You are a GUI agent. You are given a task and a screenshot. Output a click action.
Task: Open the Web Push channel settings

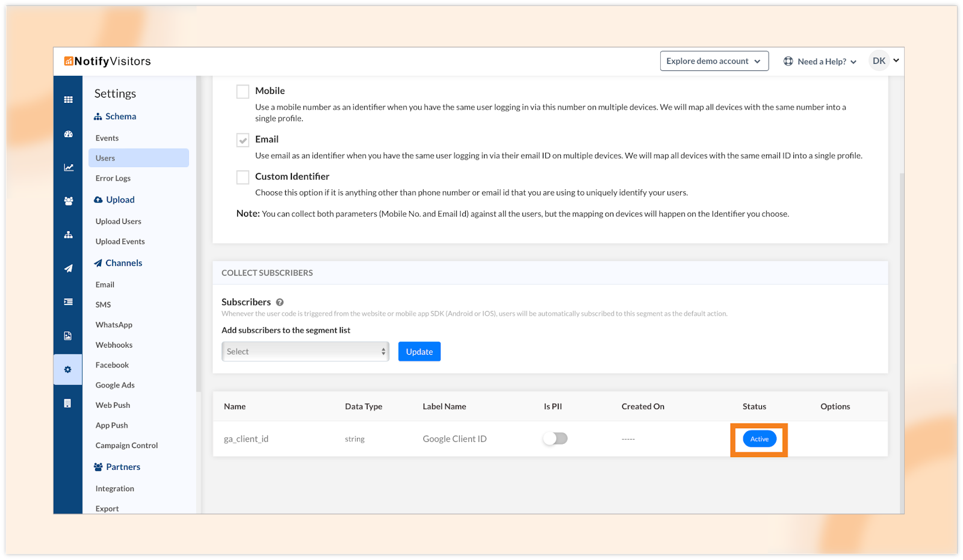(x=113, y=405)
